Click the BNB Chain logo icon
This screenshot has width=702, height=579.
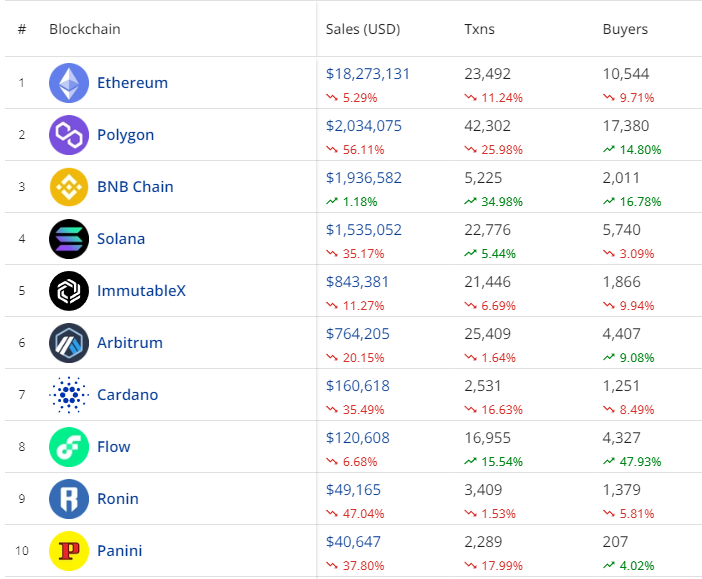pos(69,187)
